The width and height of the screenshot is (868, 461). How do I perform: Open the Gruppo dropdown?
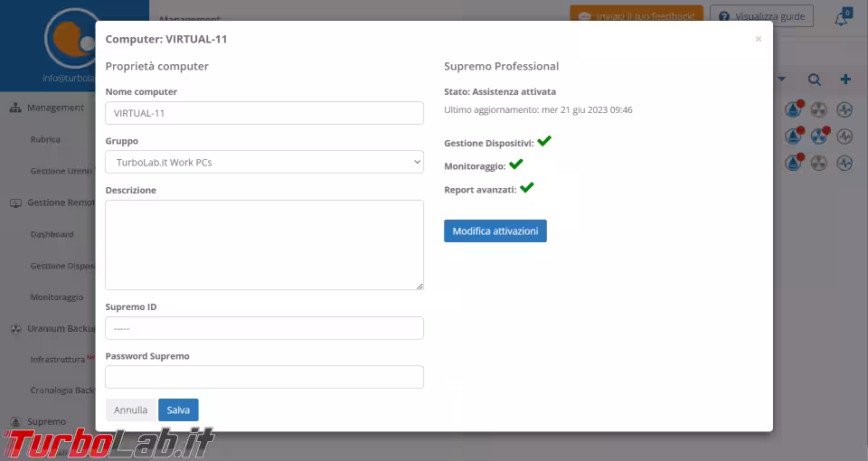[x=264, y=162]
